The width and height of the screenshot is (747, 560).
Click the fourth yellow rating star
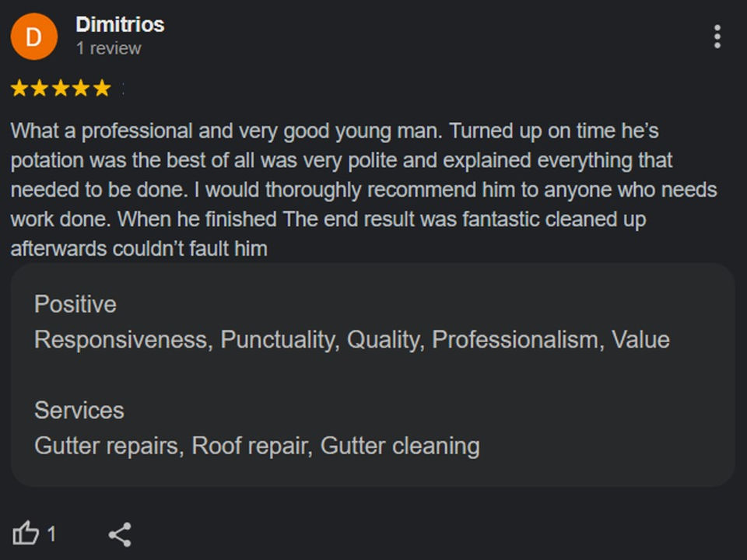(x=81, y=88)
